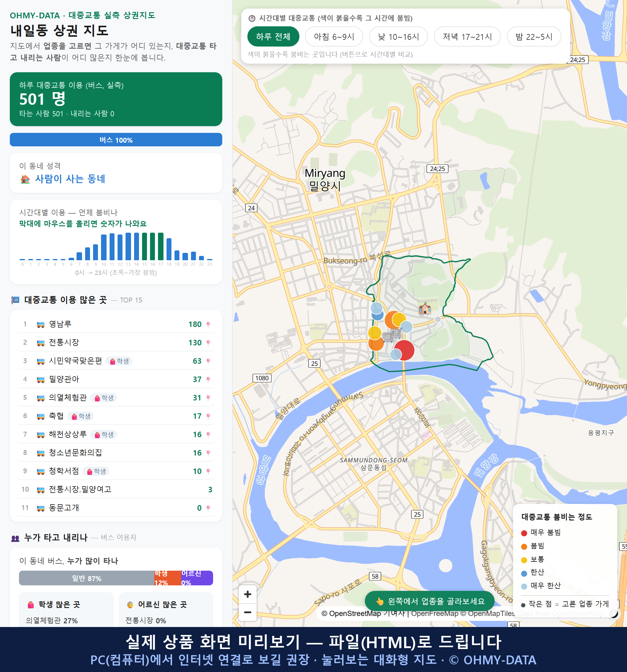The width and height of the screenshot is (627, 672).
Task: Switch to the 아침 6~9시 time filter
Action: click(x=334, y=36)
